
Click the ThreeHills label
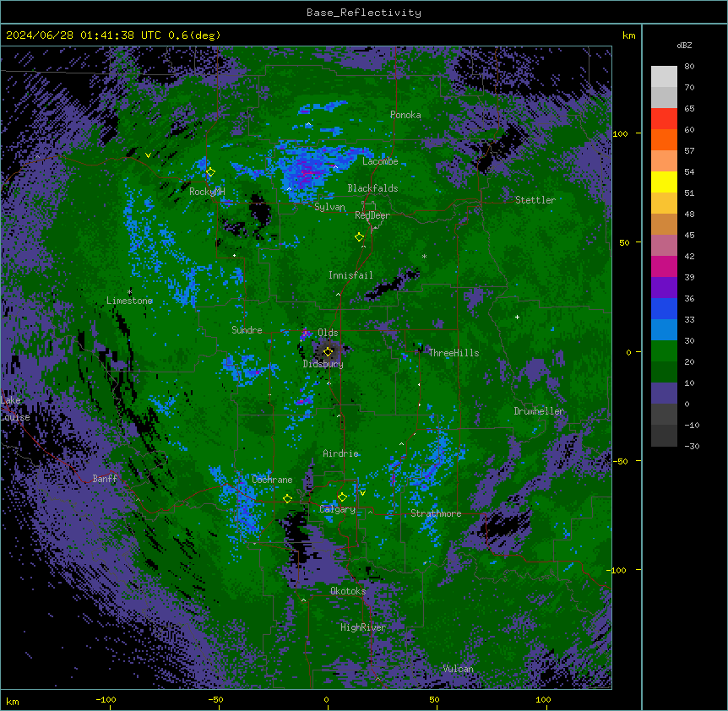pos(454,353)
